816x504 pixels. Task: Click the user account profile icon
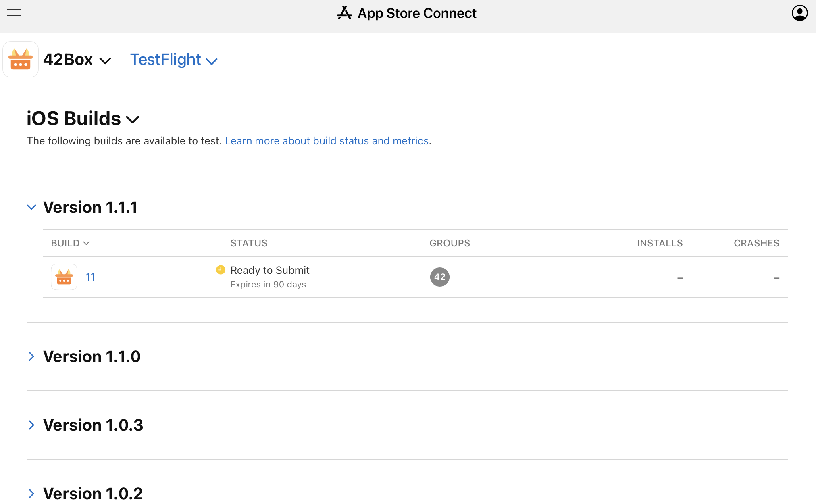(x=799, y=13)
